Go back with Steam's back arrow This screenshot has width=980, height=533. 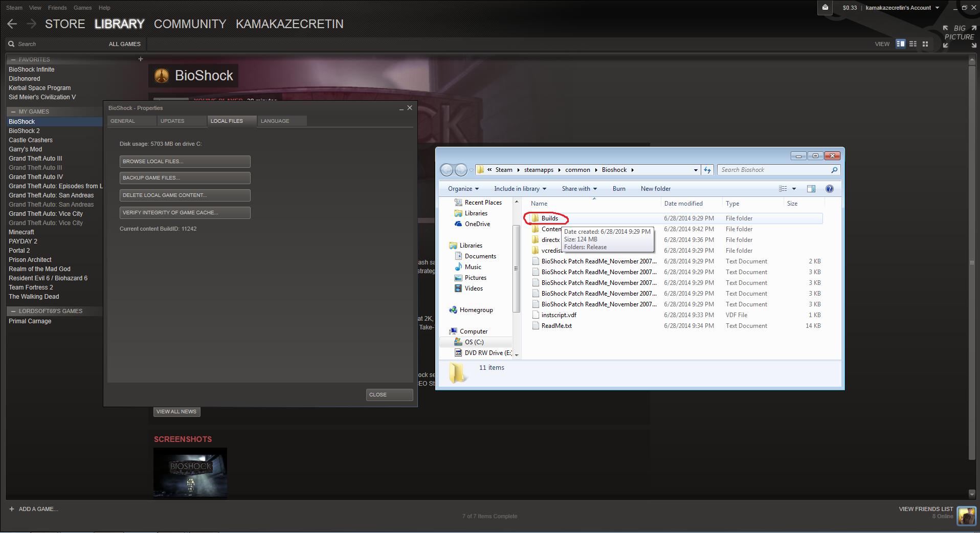[12, 24]
